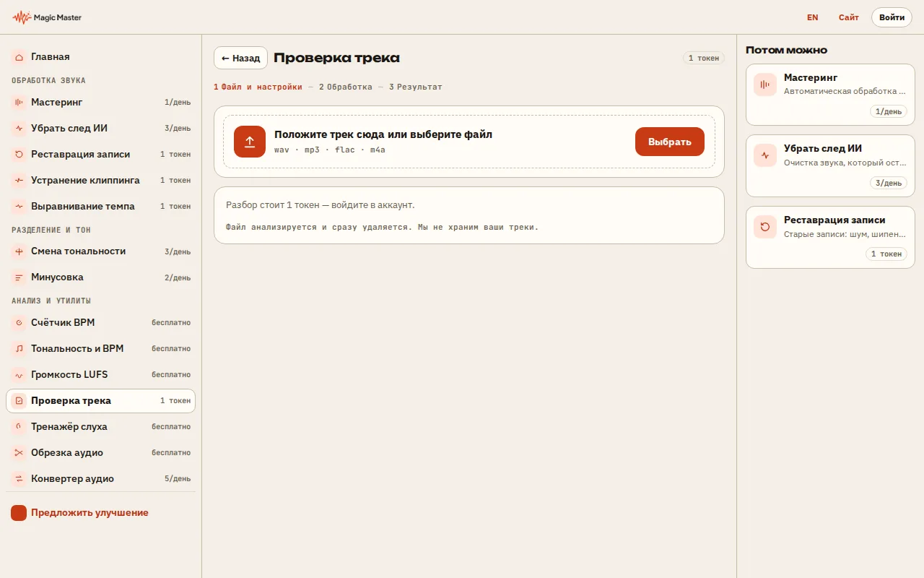Open Предложить улучшение link text
This screenshot has width=924, height=578.
click(x=90, y=513)
